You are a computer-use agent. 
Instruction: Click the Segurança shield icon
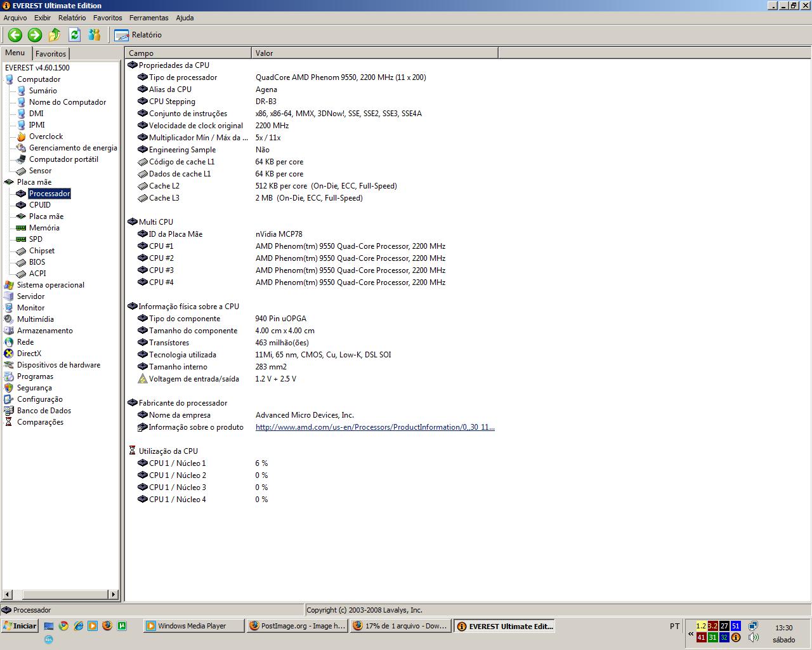(x=9, y=388)
